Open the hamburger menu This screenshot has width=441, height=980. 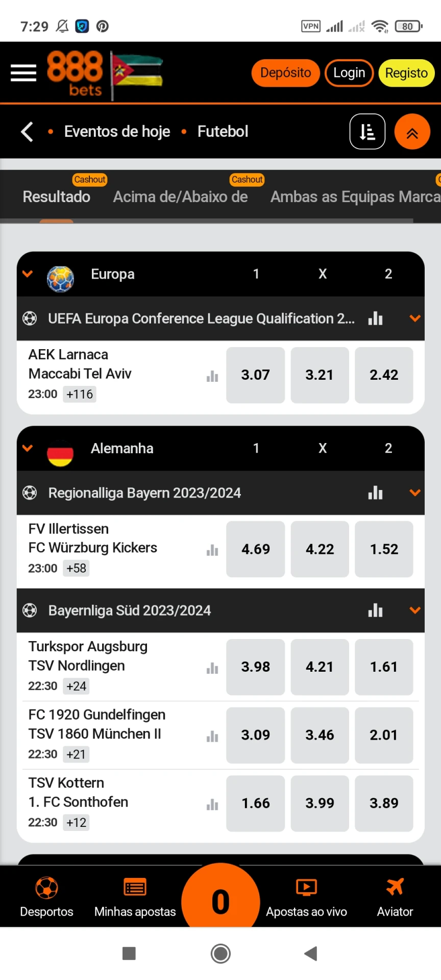23,73
